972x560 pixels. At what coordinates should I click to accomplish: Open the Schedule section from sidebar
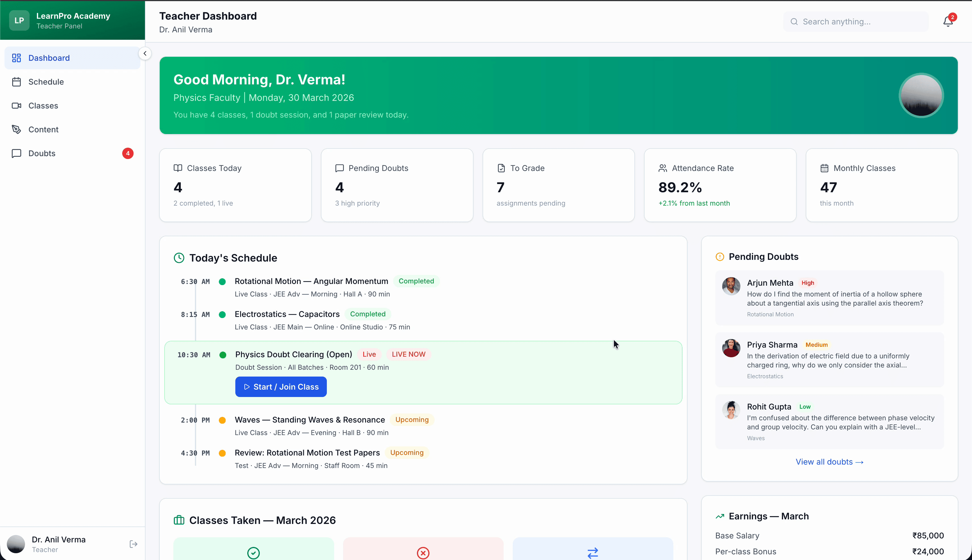46,82
